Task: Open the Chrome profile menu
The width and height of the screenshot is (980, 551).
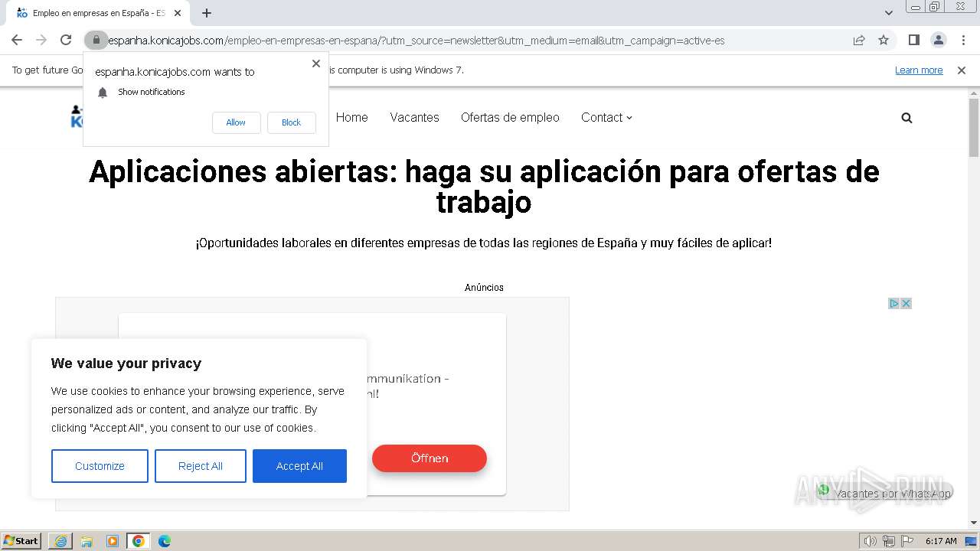Action: (938, 41)
